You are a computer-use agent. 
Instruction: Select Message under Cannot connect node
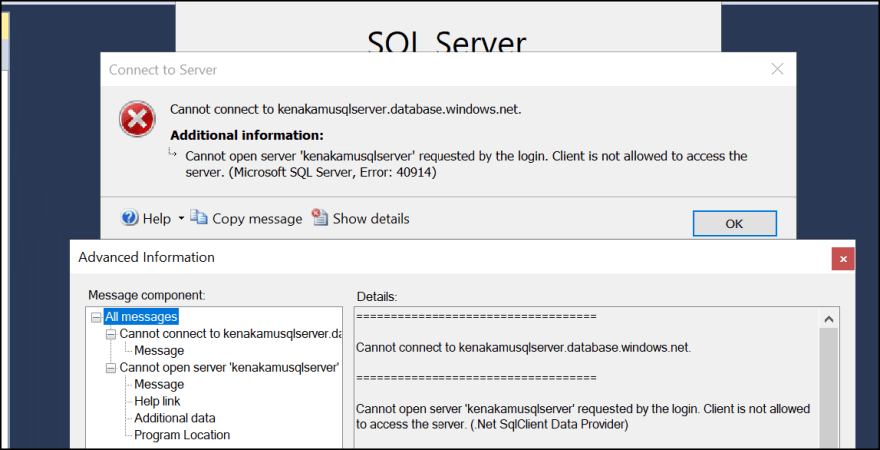pos(159,351)
